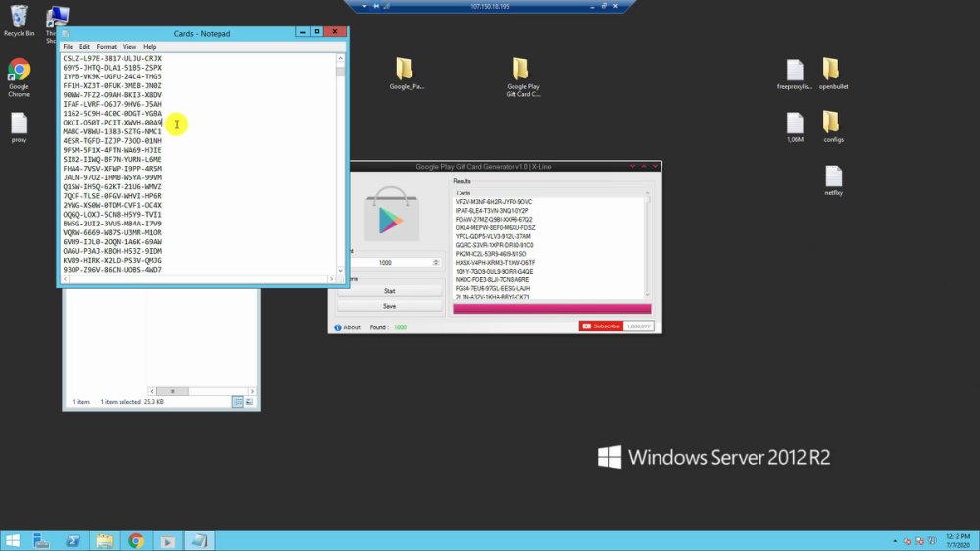This screenshot has width=980, height=551.
Task: Open the View menu in Notepad
Action: 129,47
